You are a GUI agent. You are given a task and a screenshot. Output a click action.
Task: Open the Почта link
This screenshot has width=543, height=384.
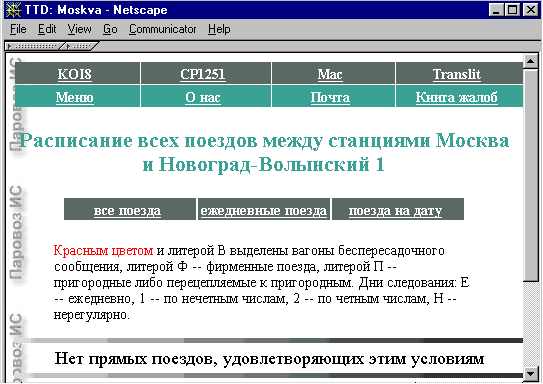330,97
